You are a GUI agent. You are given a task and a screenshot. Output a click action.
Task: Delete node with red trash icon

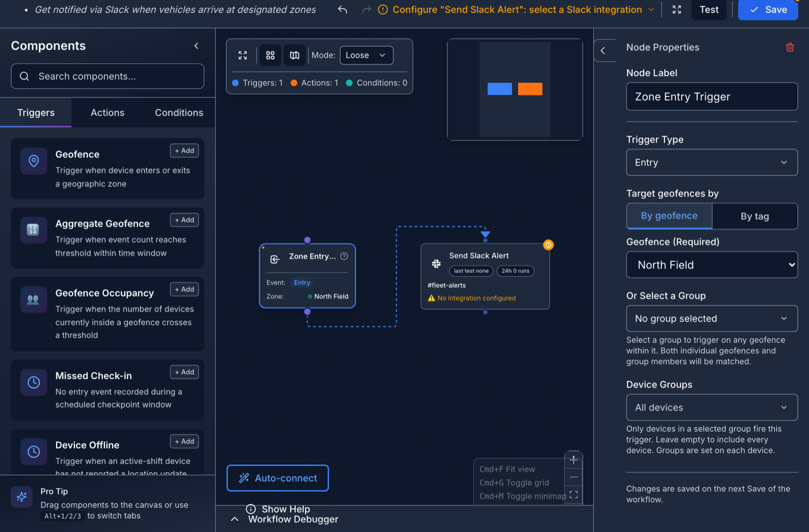point(790,47)
